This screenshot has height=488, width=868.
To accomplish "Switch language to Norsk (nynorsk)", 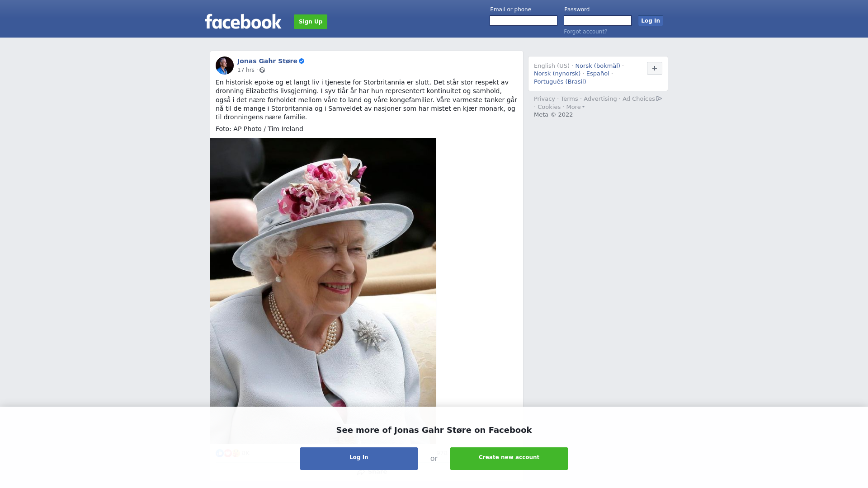I will pos(557,74).
